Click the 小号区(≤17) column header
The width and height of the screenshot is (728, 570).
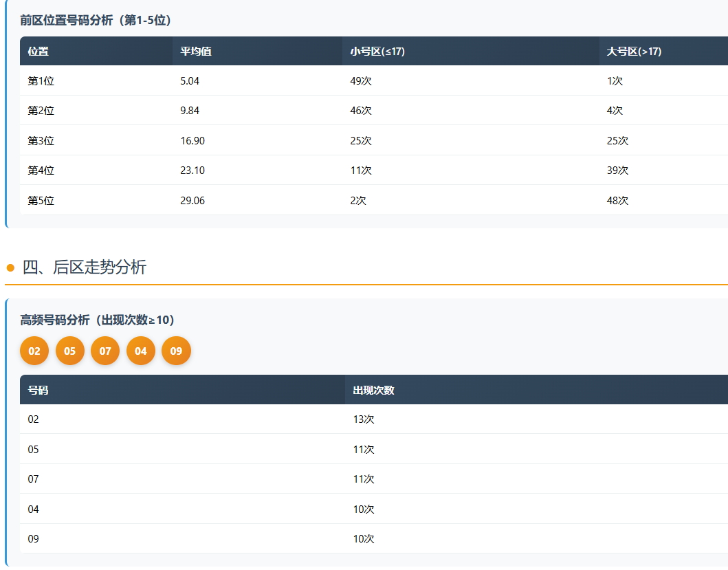pos(377,52)
